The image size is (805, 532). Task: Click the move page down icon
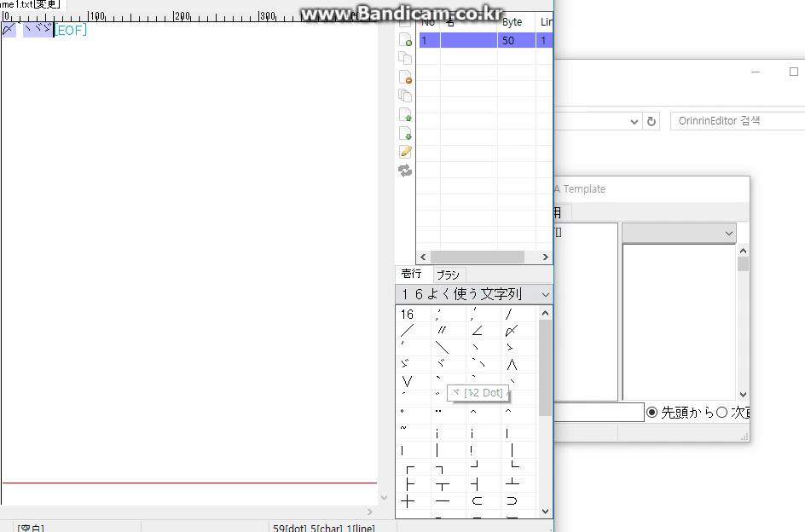click(x=405, y=133)
